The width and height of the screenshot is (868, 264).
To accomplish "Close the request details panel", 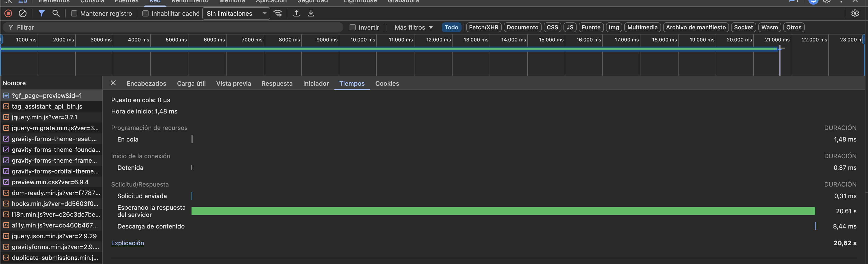I will (113, 83).
